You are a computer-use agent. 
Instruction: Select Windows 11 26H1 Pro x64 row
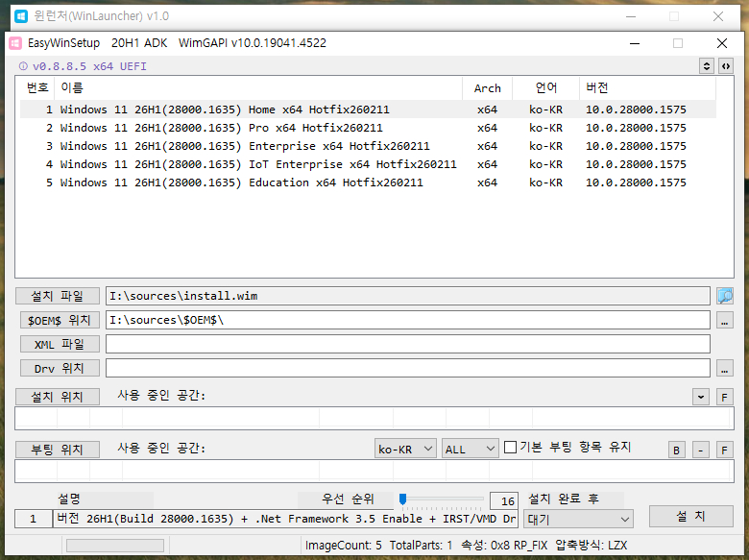pos(368,128)
